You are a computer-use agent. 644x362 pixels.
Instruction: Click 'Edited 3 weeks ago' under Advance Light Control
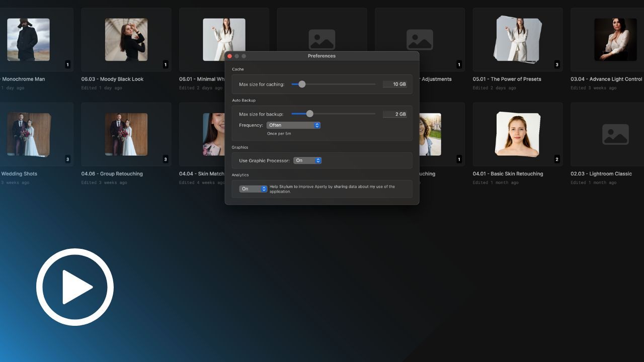[x=593, y=88]
